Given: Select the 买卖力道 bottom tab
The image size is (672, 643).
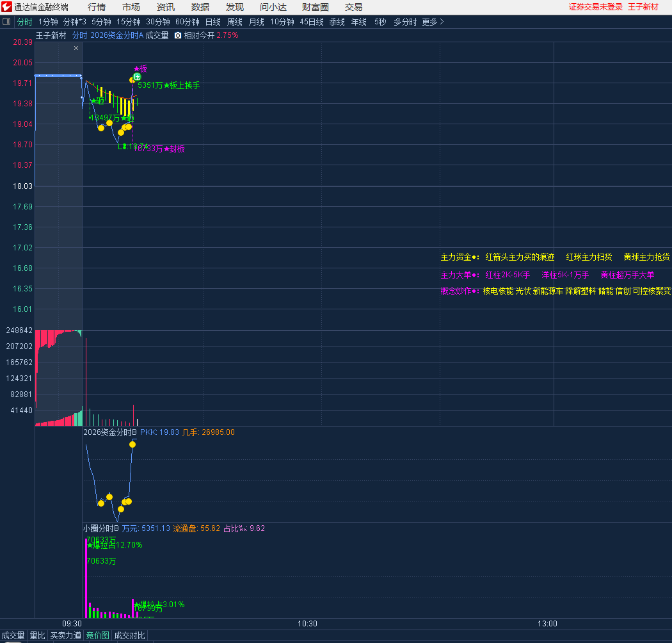Looking at the screenshot, I should [65, 636].
